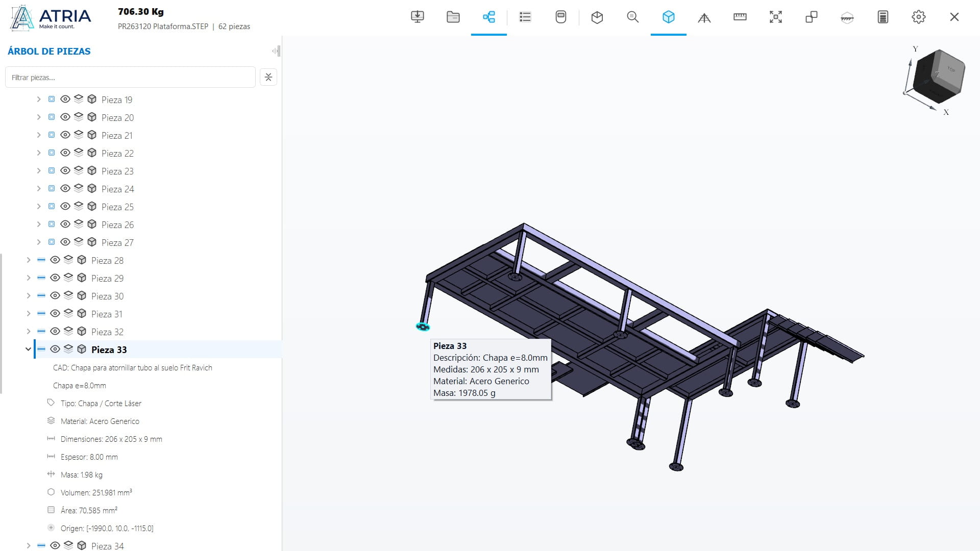
Task: Select Pieza 29 in the tree
Action: click(107, 278)
